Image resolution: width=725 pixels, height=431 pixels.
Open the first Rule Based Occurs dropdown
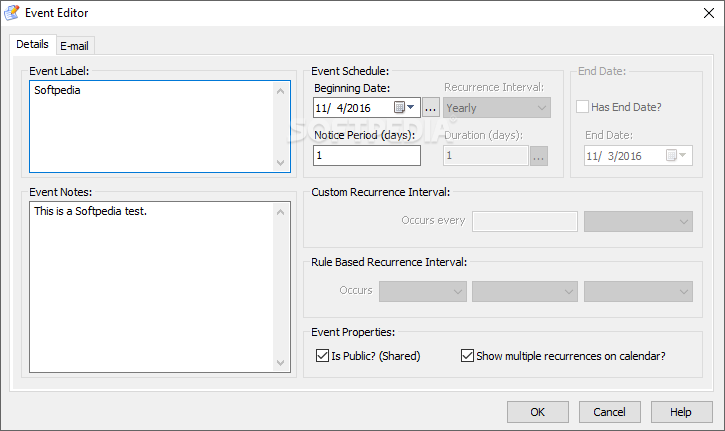(x=423, y=291)
